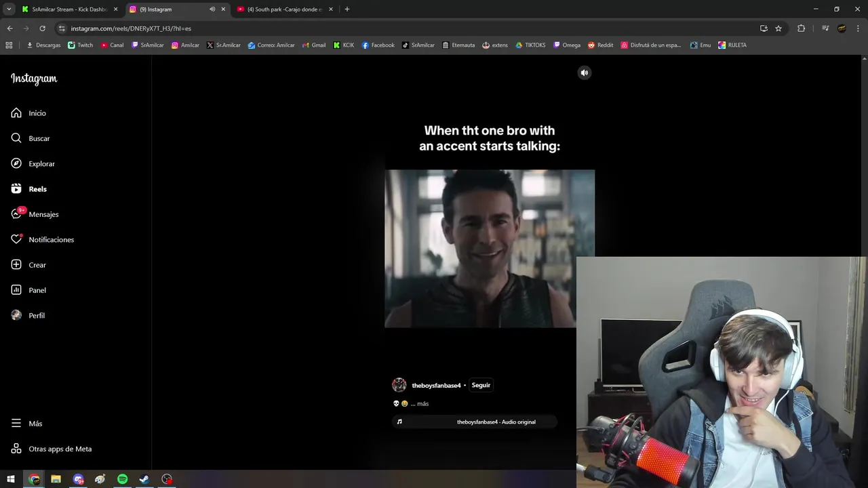Pause the reel video

coord(490,249)
